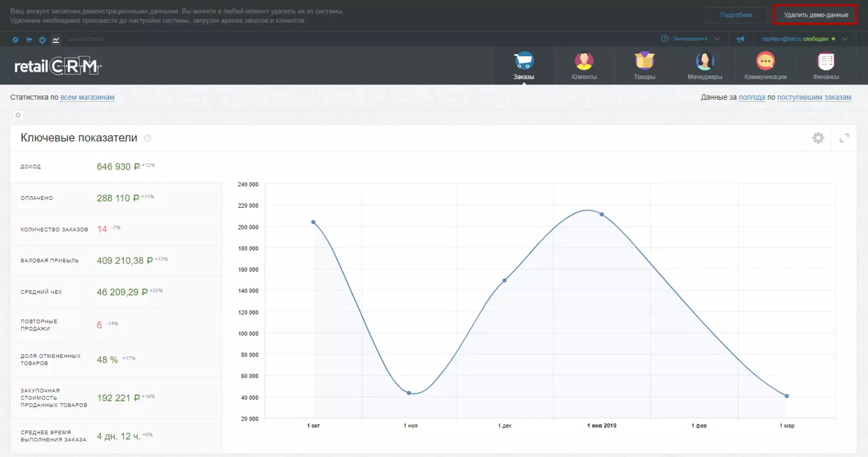Click the help question mark beside Ключевые показатели
Viewport: 868px width, 457px height.
[x=148, y=138]
